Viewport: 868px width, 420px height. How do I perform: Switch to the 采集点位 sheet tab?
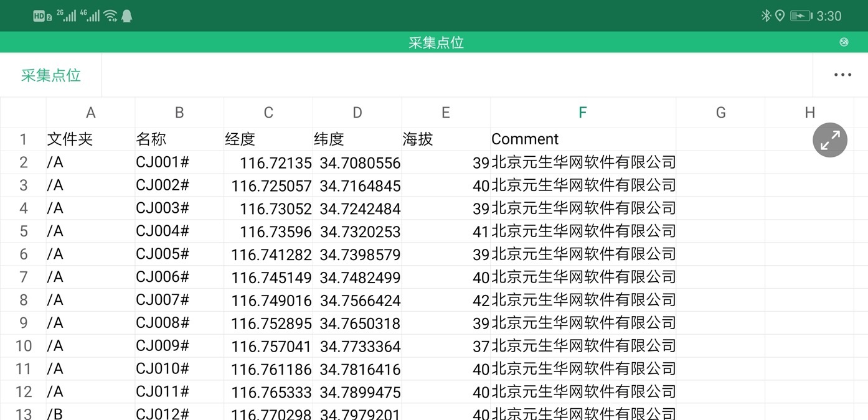click(x=51, y=75)
